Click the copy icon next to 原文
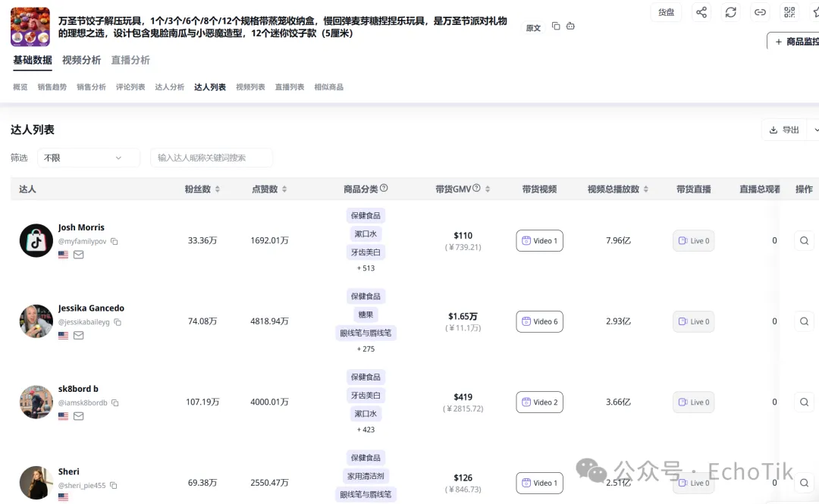Image resolution: width=819 pixels, height=504 pixels. point(556,26)
